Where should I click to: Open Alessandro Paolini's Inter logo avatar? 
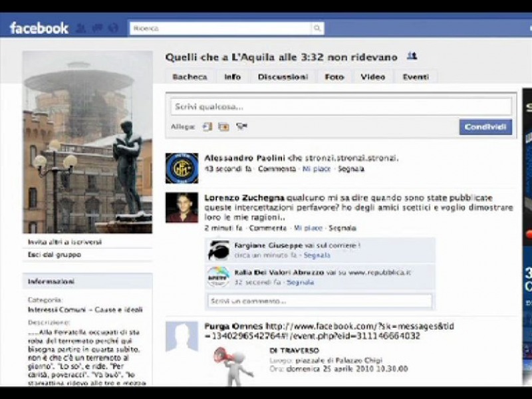click(182, 168)
